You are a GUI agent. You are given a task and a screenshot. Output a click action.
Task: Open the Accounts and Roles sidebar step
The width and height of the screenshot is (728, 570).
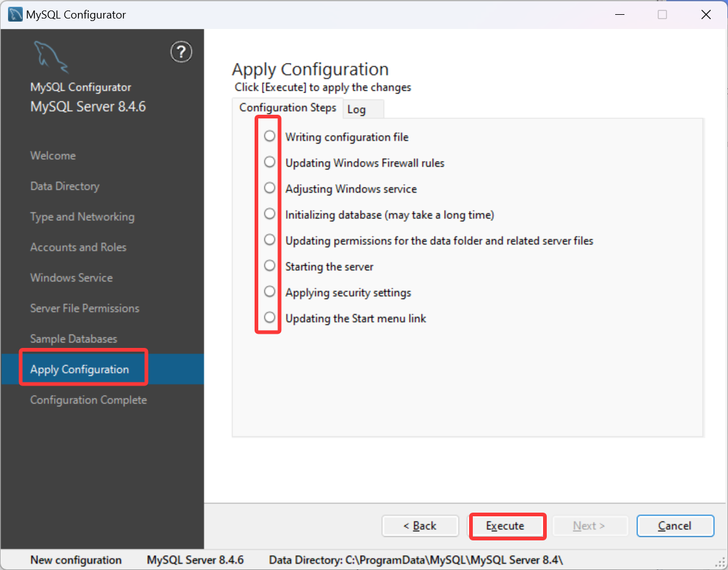coord(78,247)
